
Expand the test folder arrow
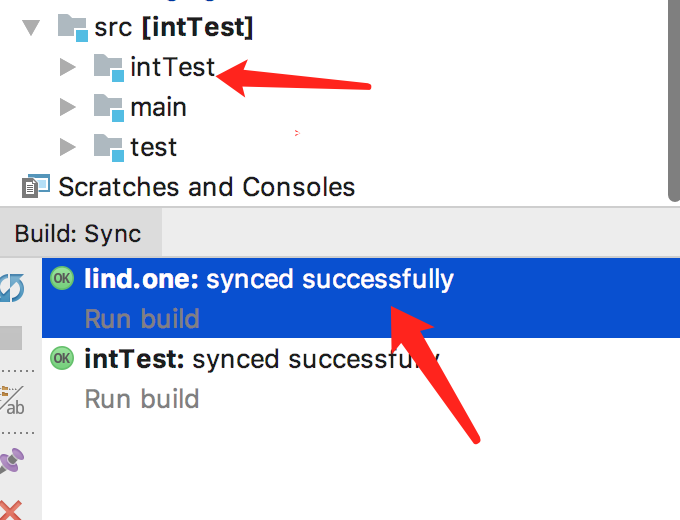68,147
